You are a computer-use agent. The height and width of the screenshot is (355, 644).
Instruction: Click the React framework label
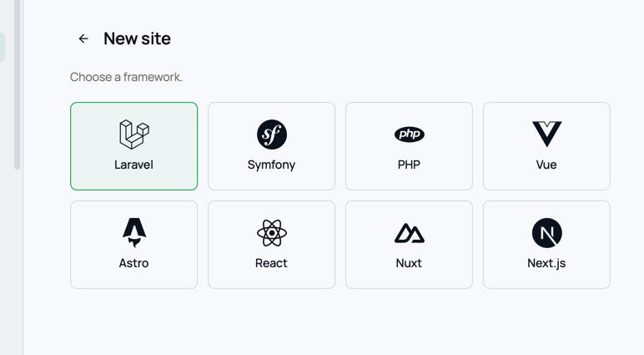(271, 263)
